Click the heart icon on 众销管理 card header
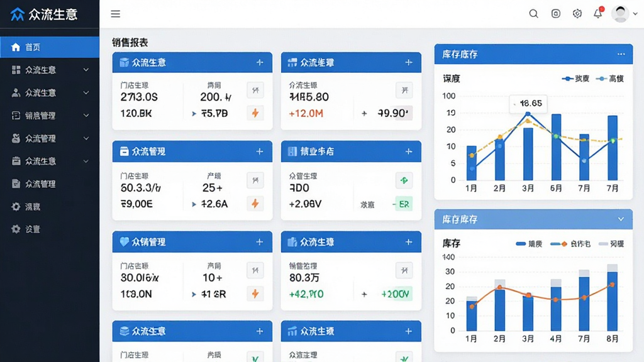 124,242
